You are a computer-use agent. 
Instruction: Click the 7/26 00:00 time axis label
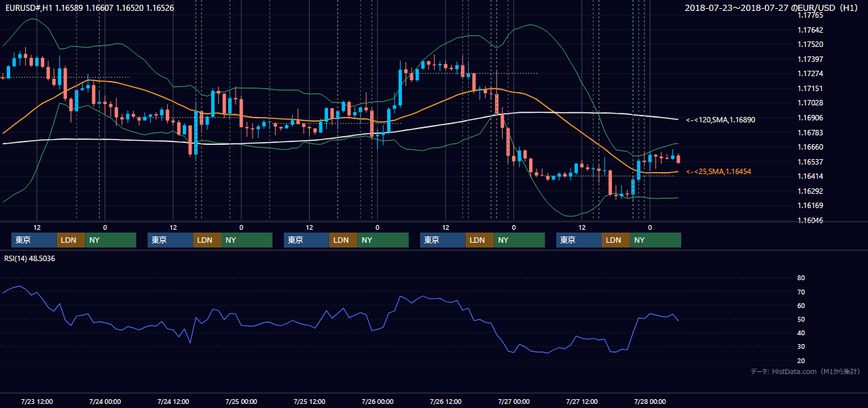(378, 401)
